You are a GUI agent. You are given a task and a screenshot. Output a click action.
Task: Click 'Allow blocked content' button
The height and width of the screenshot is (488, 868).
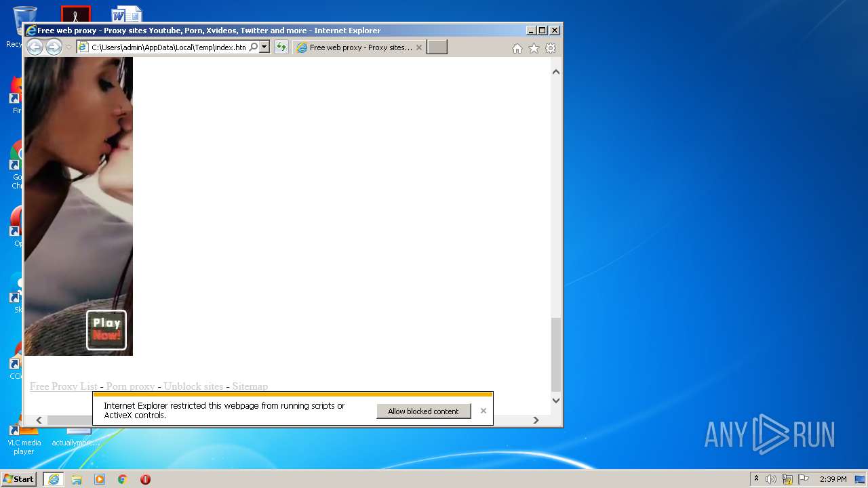click(x=423, y=411)
